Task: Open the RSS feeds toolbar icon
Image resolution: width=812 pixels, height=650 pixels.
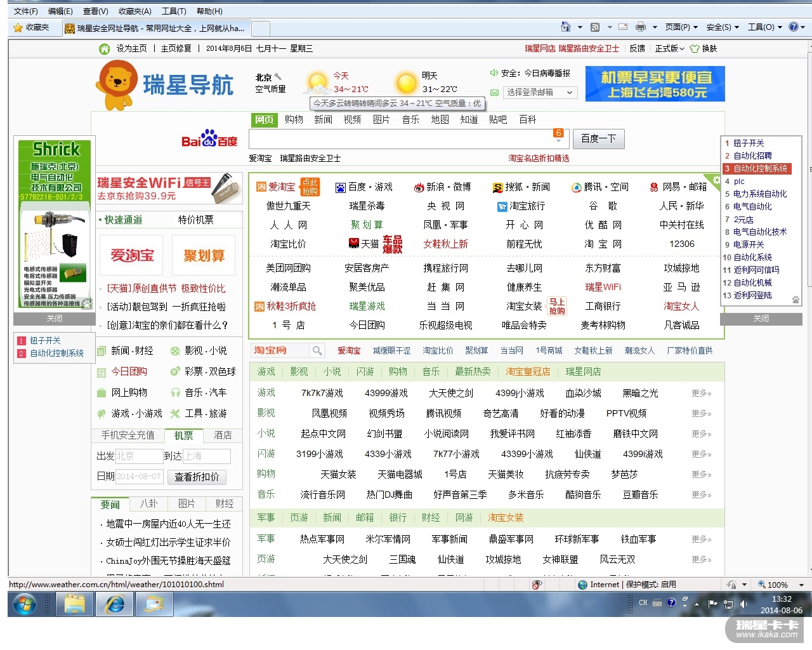Action: pyautogui.click(x=594, y=27)
